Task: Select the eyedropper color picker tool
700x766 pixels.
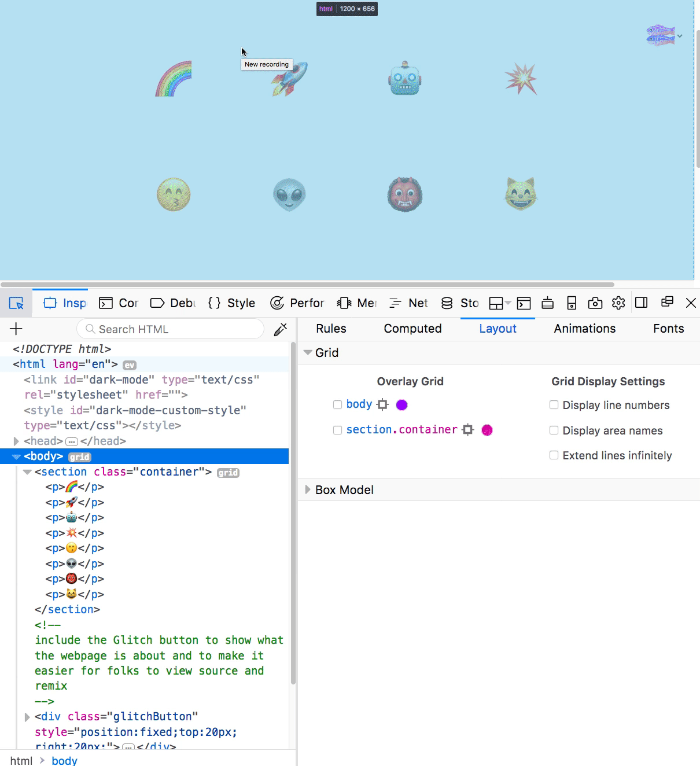Action: 281,329
